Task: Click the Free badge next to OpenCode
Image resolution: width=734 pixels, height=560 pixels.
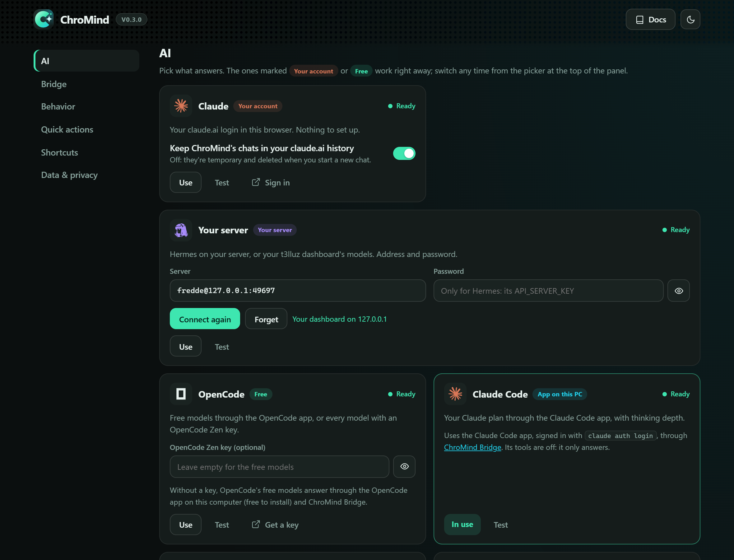Action: pos(261,394)
